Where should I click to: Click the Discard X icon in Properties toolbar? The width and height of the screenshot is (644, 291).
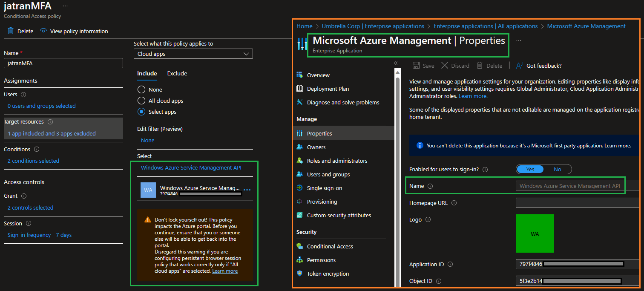[444, 66]
